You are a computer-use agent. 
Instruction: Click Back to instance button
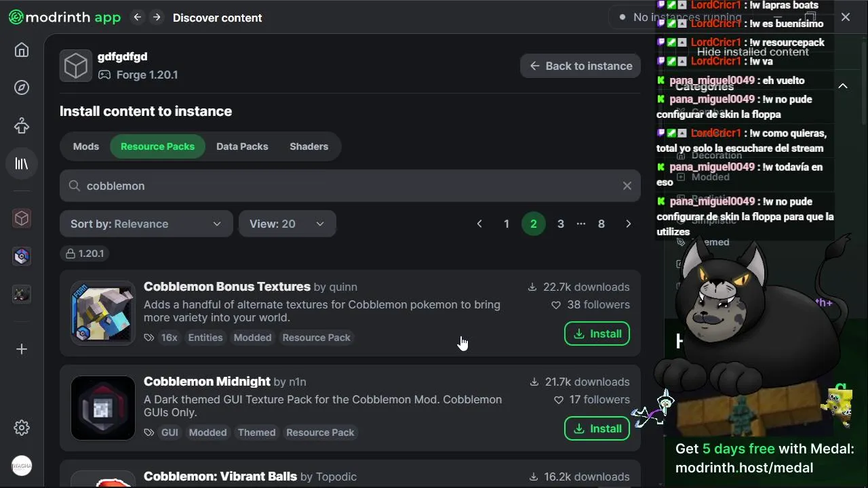tap(580, 66)
